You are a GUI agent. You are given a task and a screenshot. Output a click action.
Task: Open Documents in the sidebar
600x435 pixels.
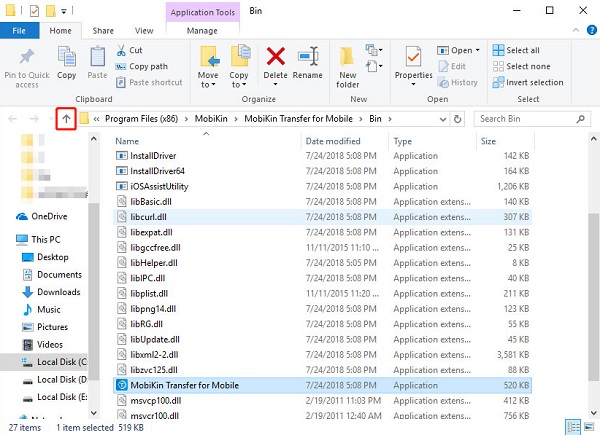(x=52, y=275)
